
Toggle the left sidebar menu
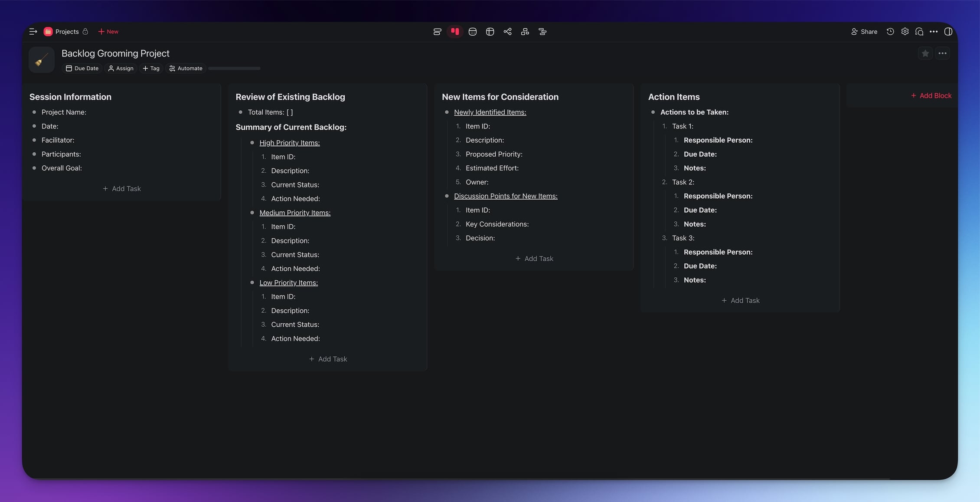pos(33,32)
